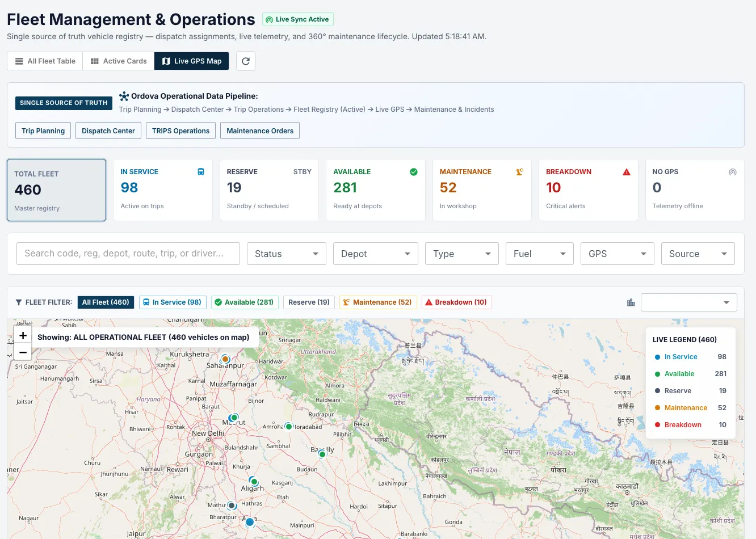Open the Source dropdown
Viewport: 756px width, 539px height.
coord(698,254)
